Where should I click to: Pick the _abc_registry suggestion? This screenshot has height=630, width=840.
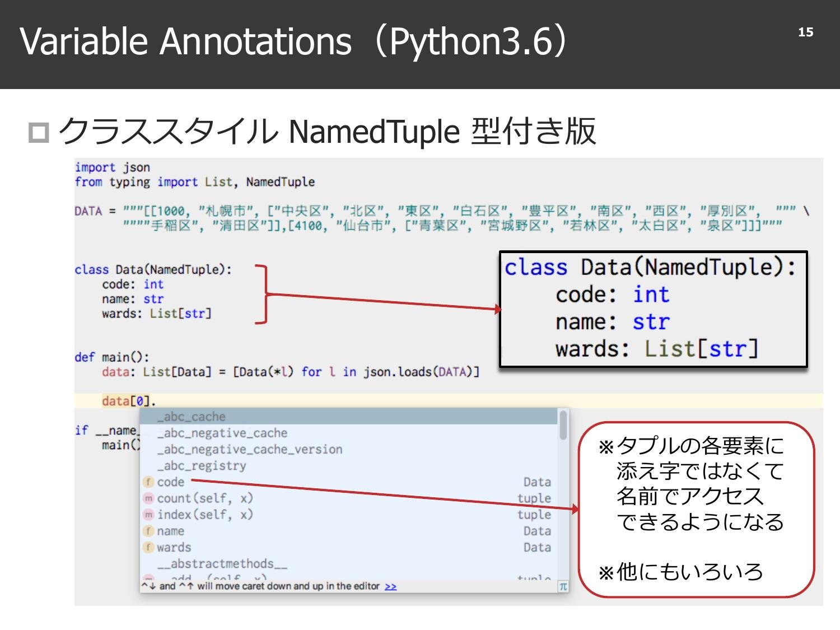click(203, 466)
